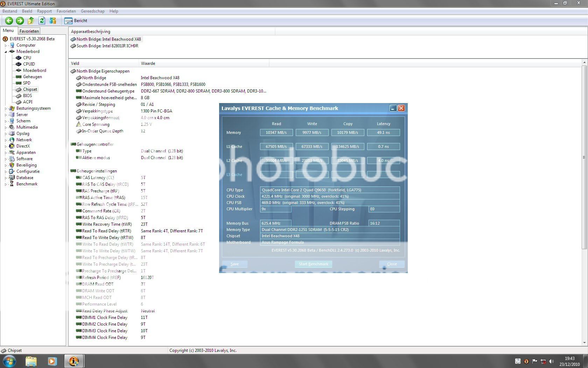Viewport: 588px width, 368px height.
Task: Open Windows Explorer from taskbar
Action: pos(31,361)
